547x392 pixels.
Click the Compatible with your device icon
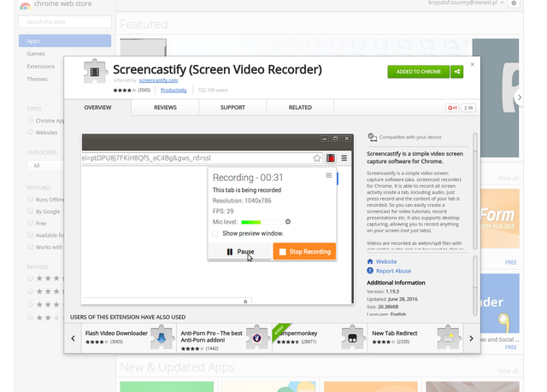(373, 137)
